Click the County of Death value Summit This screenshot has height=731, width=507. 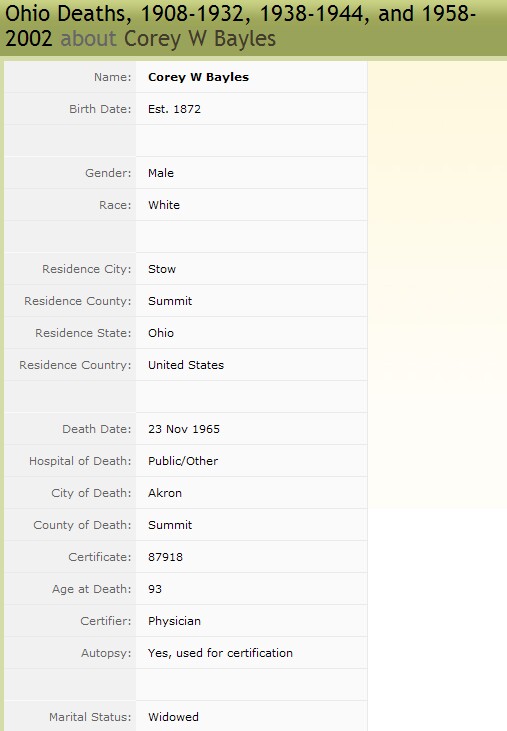170,525
